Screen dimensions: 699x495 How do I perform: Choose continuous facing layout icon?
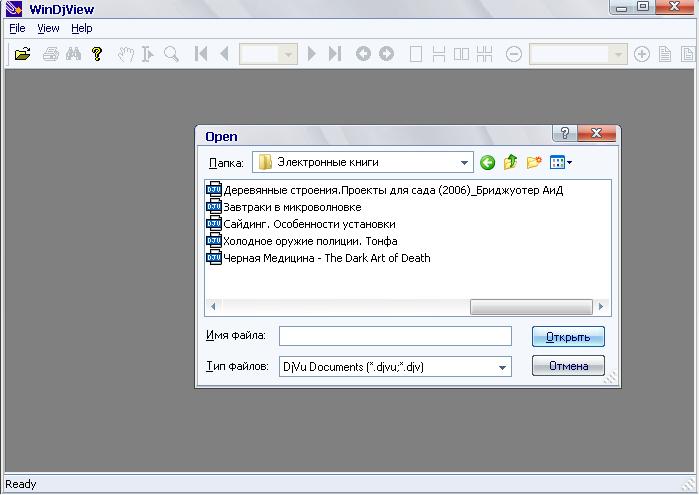point(484,54)
